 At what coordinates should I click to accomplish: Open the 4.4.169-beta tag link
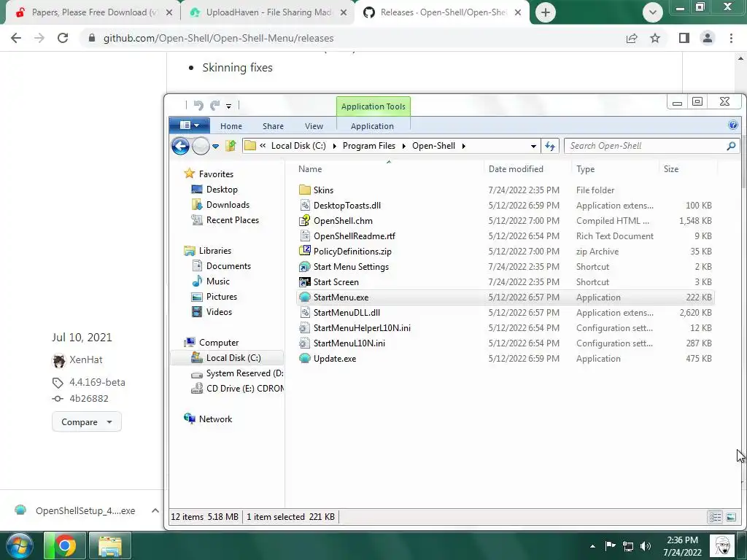tap(97, 382)
